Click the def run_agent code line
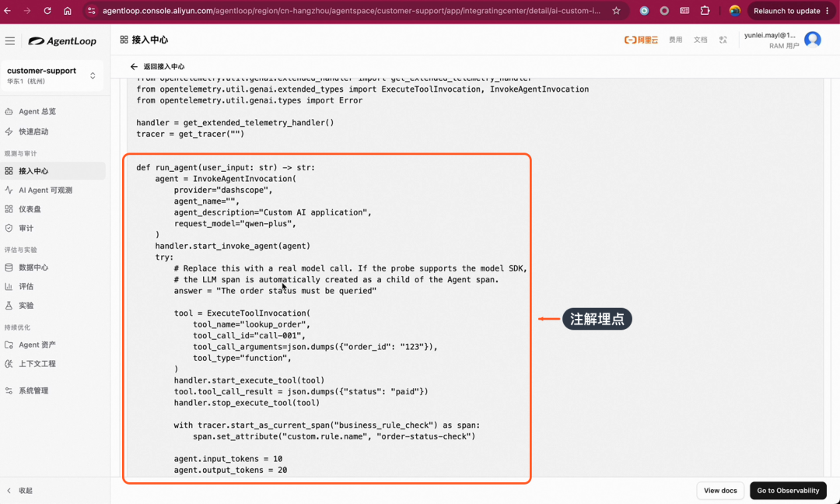Screen dimensions: 840x504 point(226,168)
